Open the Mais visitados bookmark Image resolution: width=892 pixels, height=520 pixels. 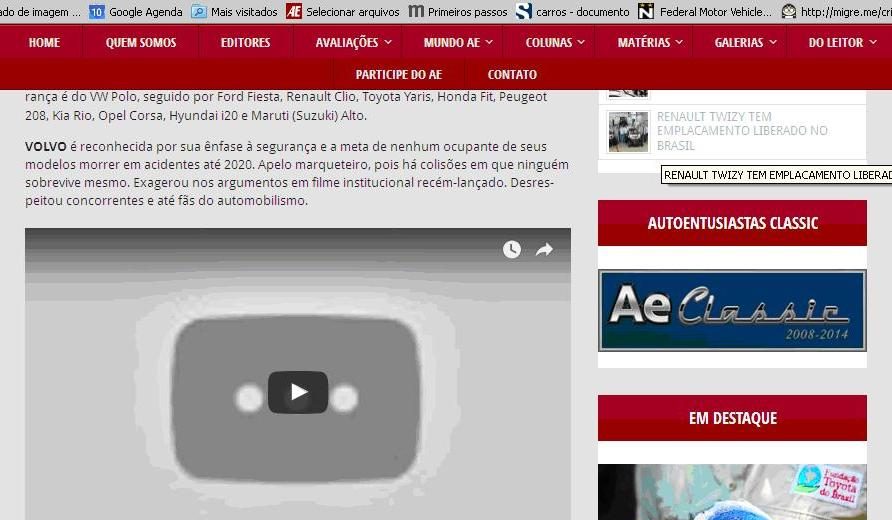(x=235, y=12)
